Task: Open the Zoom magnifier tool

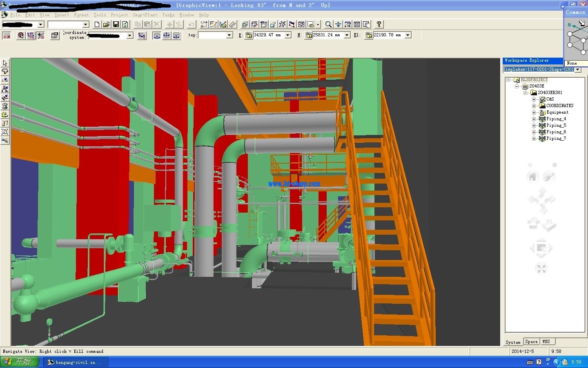Action: (328, 25)
